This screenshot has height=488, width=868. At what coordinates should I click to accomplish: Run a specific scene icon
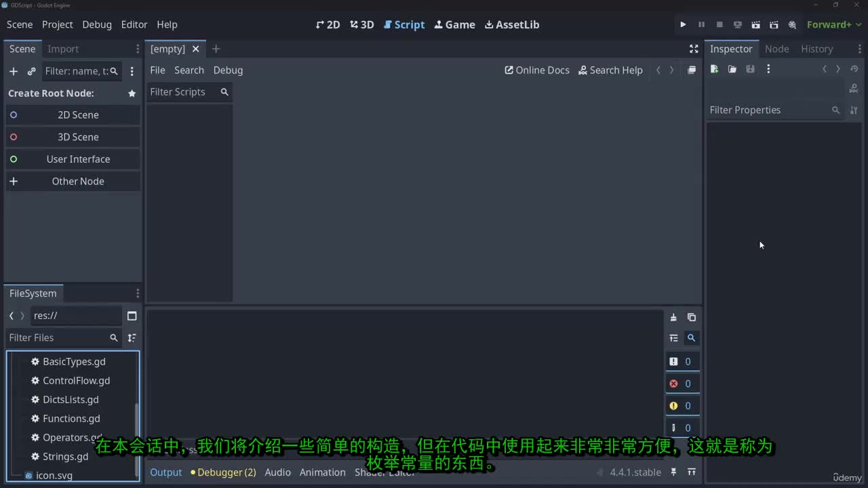point(774,24)
